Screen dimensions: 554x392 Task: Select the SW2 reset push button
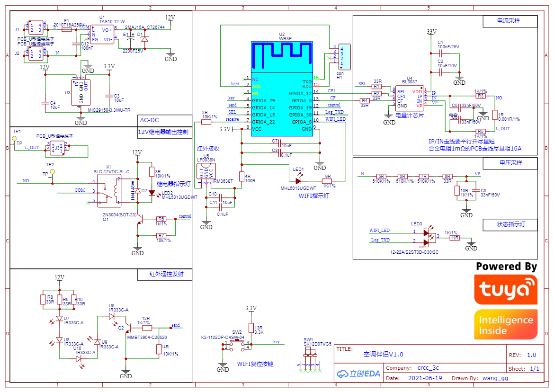pyautogui.click(x=237, y=346)
